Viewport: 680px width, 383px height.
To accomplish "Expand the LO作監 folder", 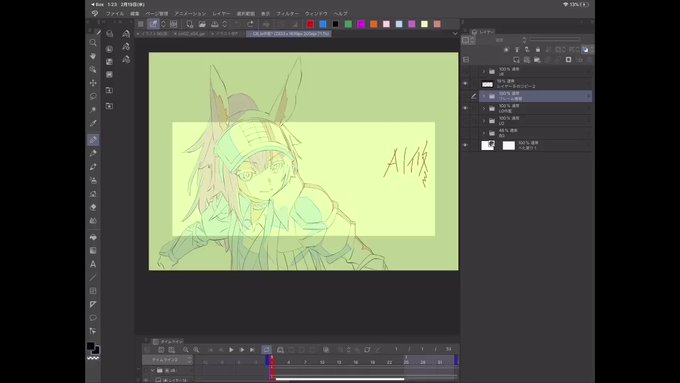I will click(x=484, y=108).
